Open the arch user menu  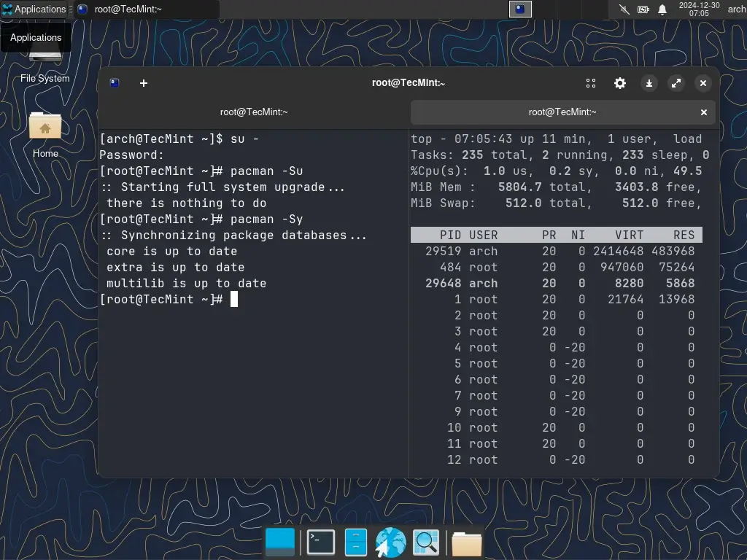click(x=737, y=9)
